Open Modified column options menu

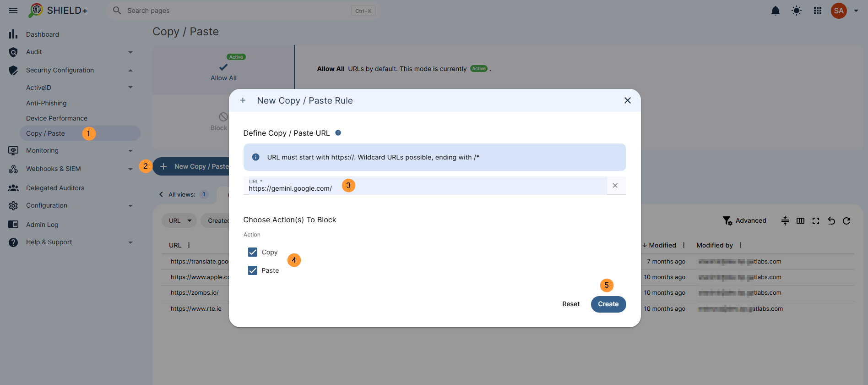[684, 245]
